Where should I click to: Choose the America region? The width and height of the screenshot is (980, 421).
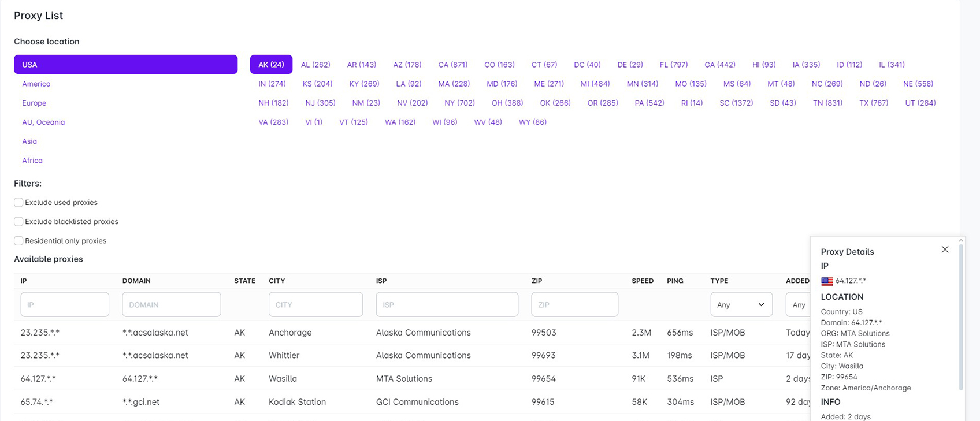pos(36,84)
